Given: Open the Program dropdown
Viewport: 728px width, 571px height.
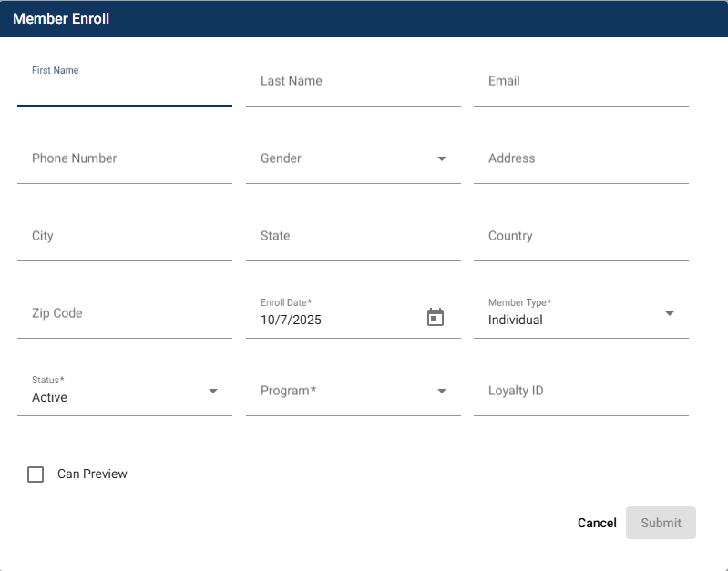Looking at the screenshot, I should [353, 391].
